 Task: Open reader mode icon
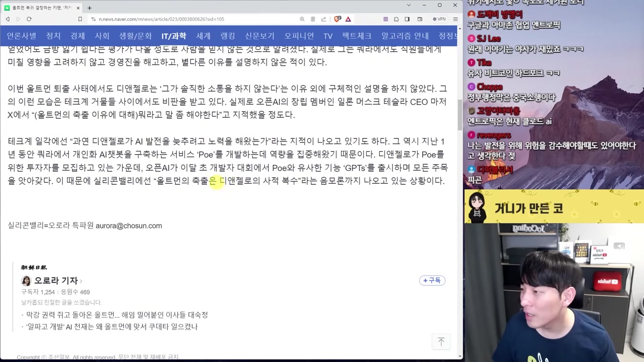click(x=313, y=19)
